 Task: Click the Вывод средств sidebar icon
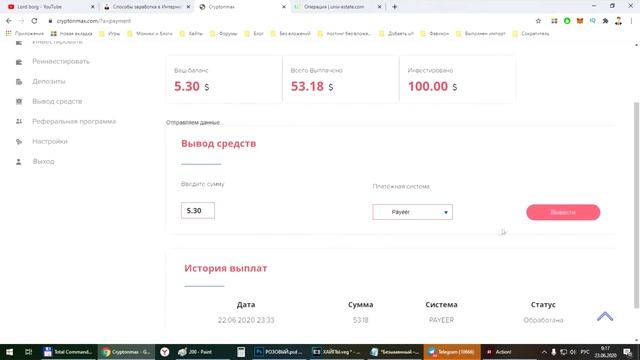pos(19,101)
